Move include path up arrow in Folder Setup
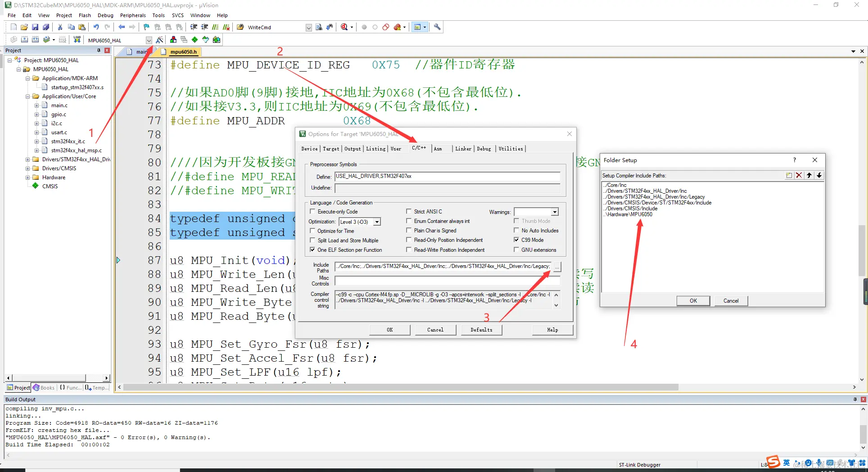Viewport: 868px width, 472px height. 809,175
